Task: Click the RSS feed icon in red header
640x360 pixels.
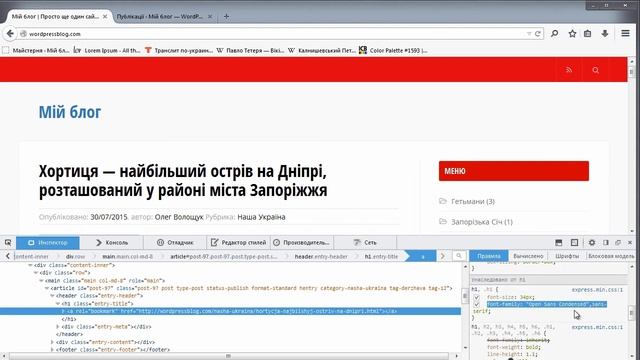Action: [x=569, y=70]
